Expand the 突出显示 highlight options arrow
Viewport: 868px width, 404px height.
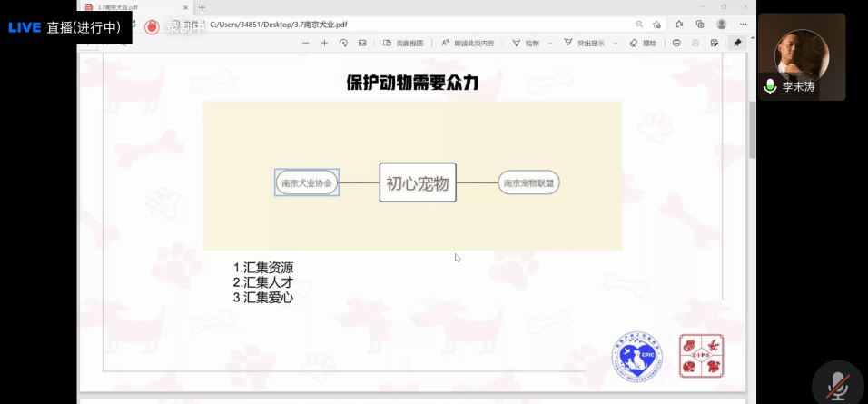(x=616, y=44)
